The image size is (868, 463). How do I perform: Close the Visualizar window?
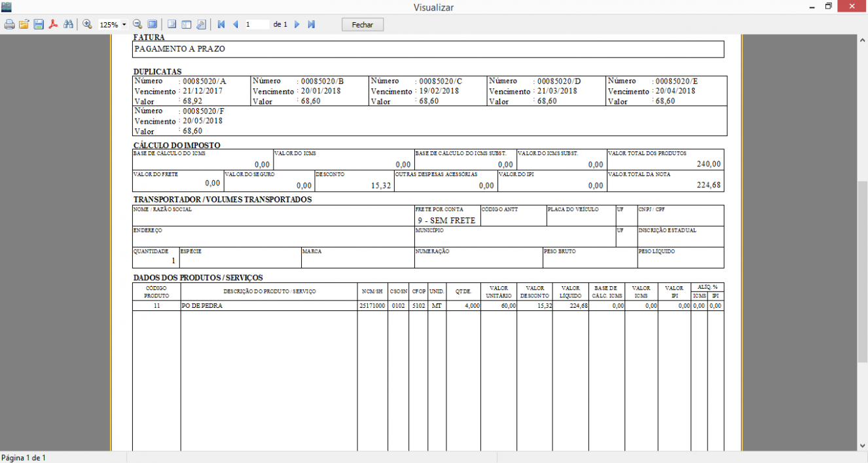coord(853,7)
